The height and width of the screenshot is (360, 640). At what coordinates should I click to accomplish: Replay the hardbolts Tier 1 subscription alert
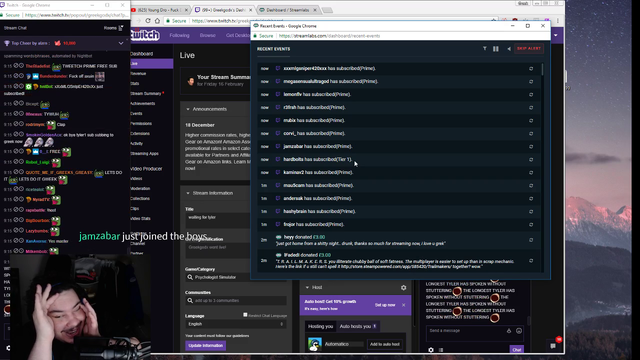click(531, 160)
